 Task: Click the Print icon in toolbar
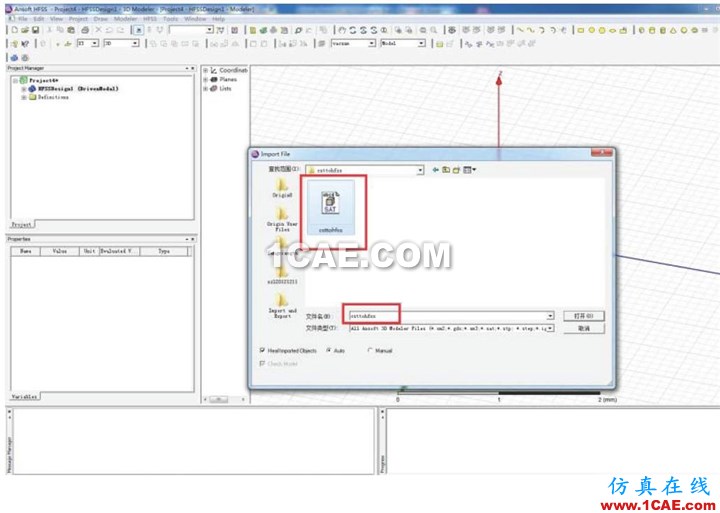pos(85,30)
